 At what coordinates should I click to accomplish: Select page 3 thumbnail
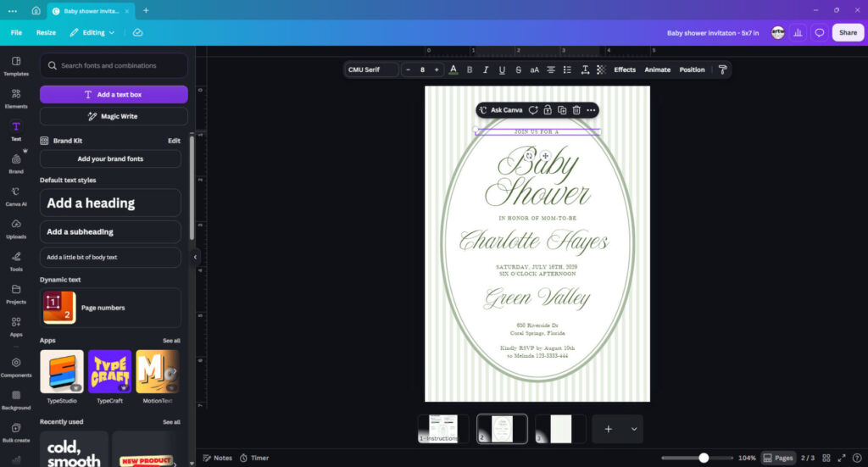pos(560,429)
